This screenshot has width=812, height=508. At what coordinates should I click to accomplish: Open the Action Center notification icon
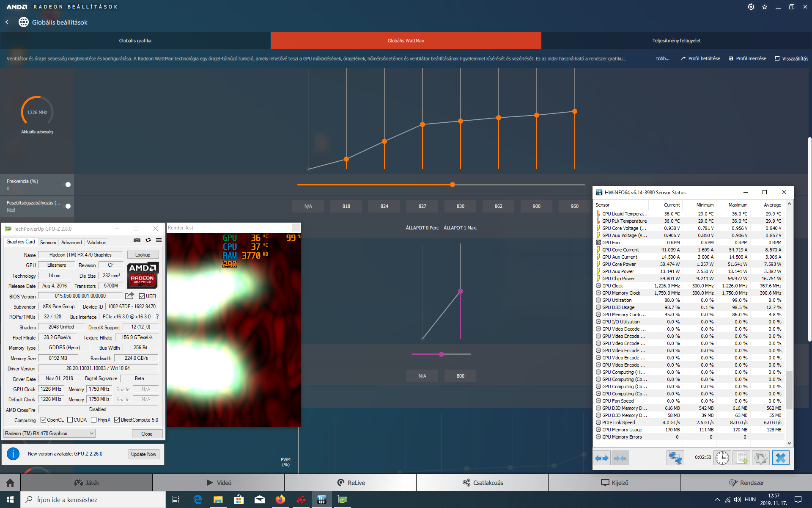pos(798,500)
